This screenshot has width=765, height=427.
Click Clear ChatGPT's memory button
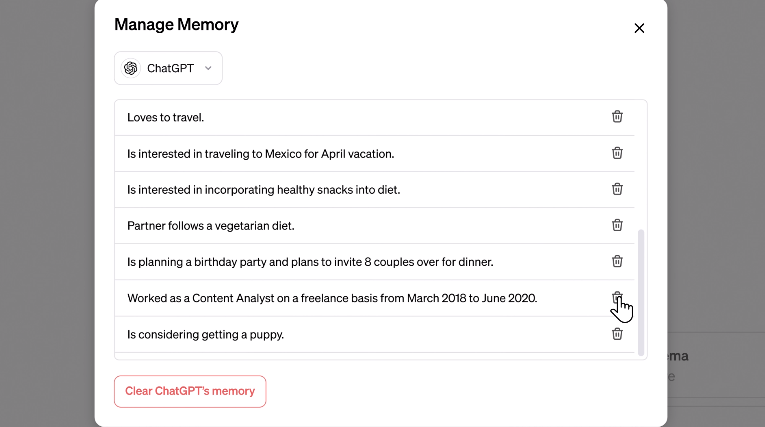click(190, 391)
